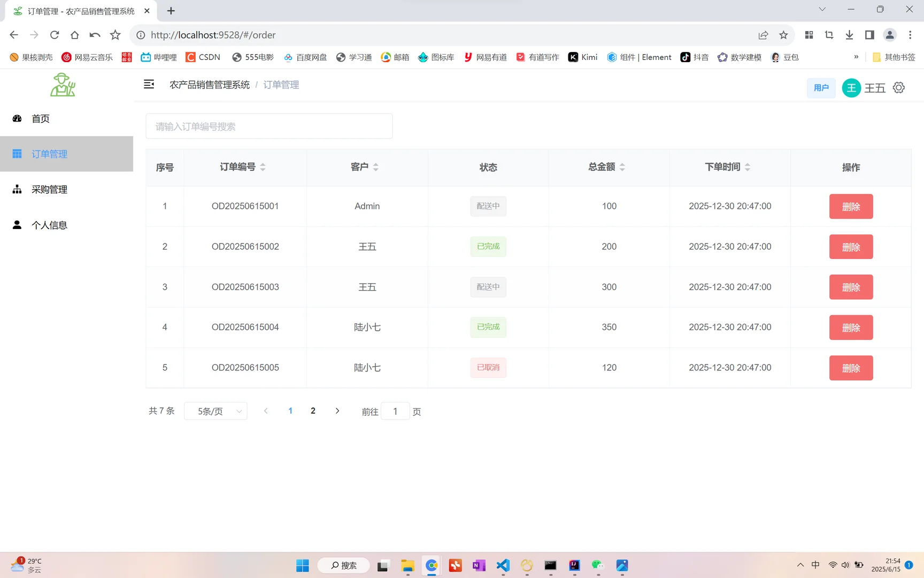Go to page 2 in pagination
The height and width of the screenshot is (578, 924).
point(313,411)
